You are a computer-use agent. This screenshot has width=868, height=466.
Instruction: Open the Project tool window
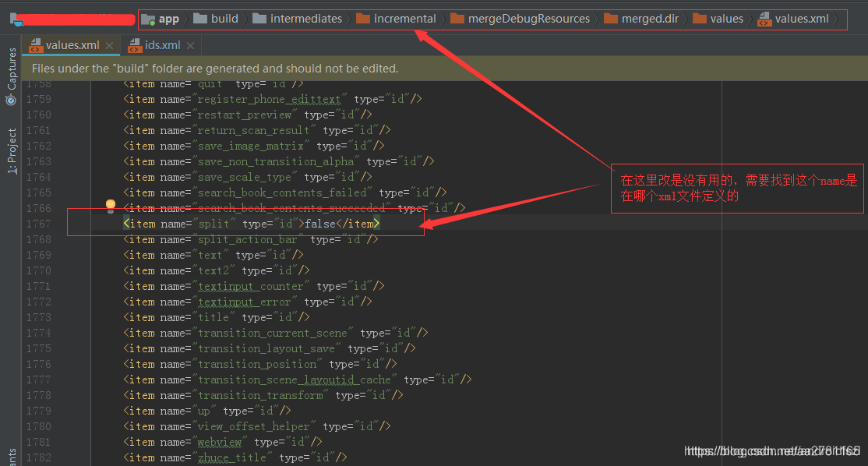click(x=12, y=150)
